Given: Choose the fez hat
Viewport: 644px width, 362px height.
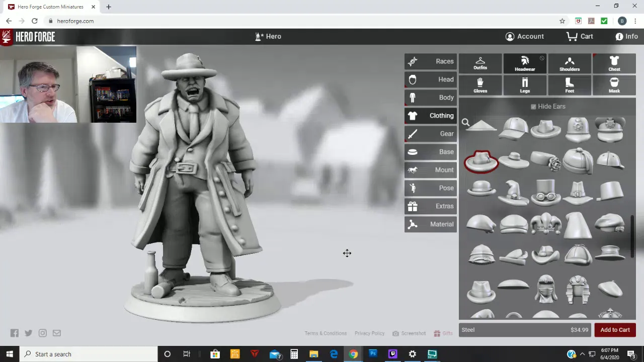Looking at the screenshot, I should click(610, 191).
